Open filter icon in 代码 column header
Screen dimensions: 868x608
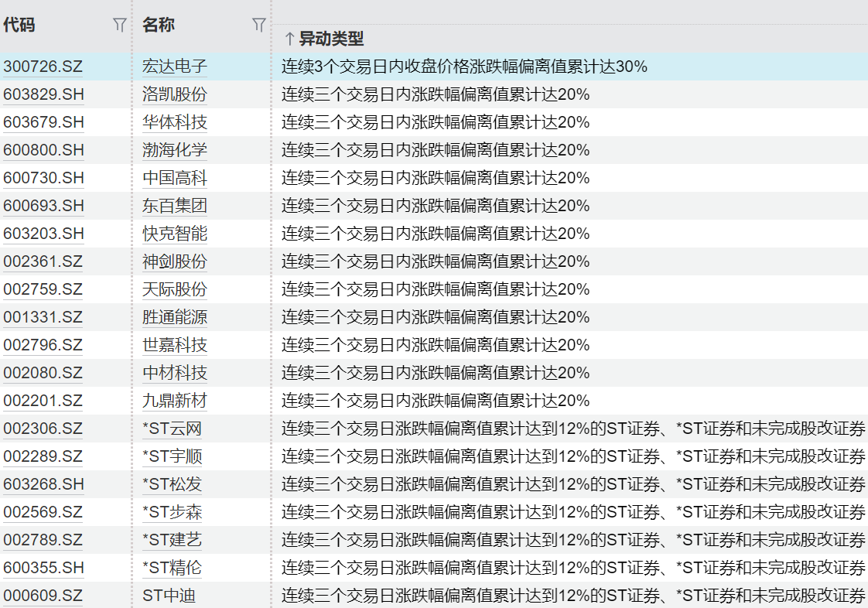click(x=119, y=26)
